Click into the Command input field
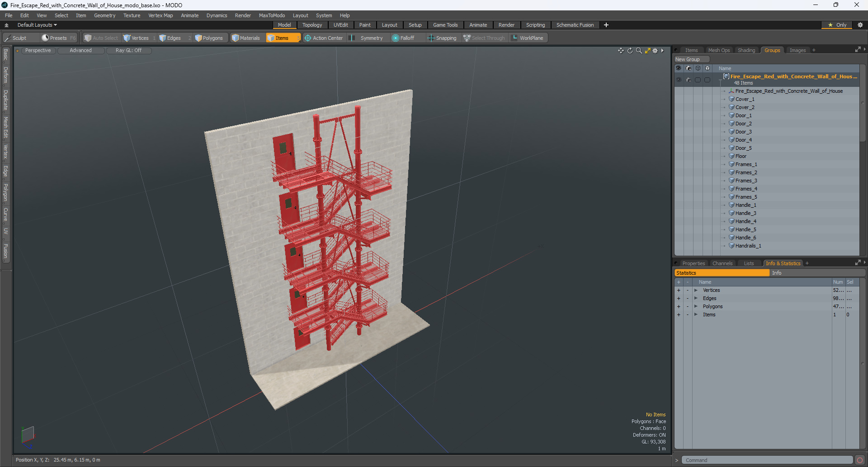This screenshot has height=467, width=868. [767, 460]
